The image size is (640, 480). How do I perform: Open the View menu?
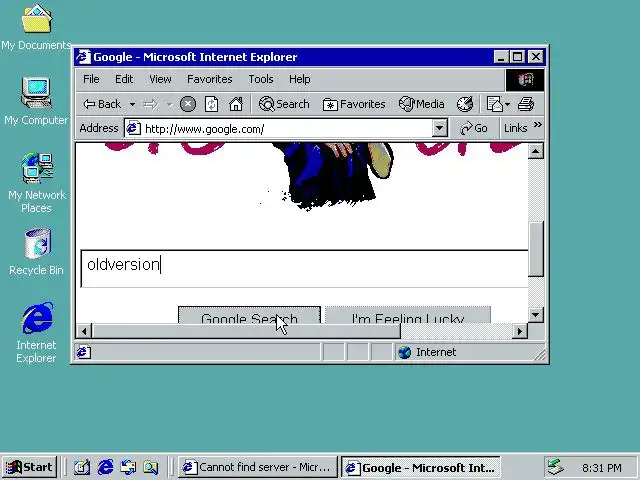(x=160, y=79)
